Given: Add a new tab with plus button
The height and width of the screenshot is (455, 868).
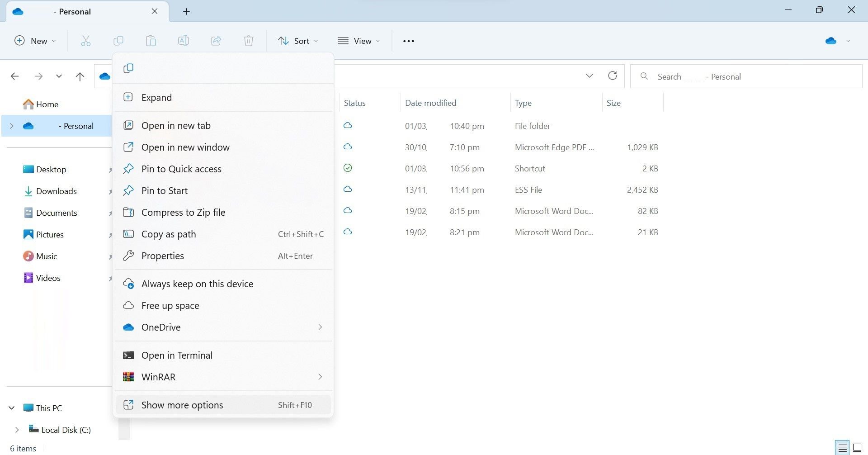Looking at the screenshot, I should [186, 12].
